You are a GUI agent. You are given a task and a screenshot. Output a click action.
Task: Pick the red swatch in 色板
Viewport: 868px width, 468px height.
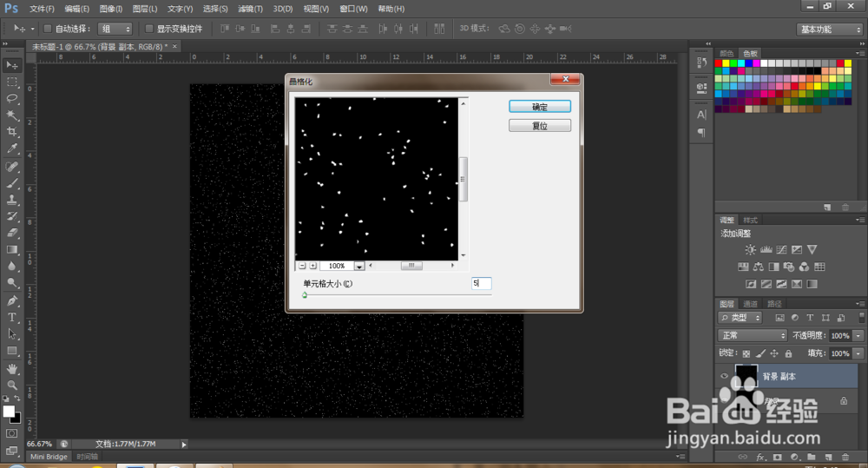coord(719,63)
